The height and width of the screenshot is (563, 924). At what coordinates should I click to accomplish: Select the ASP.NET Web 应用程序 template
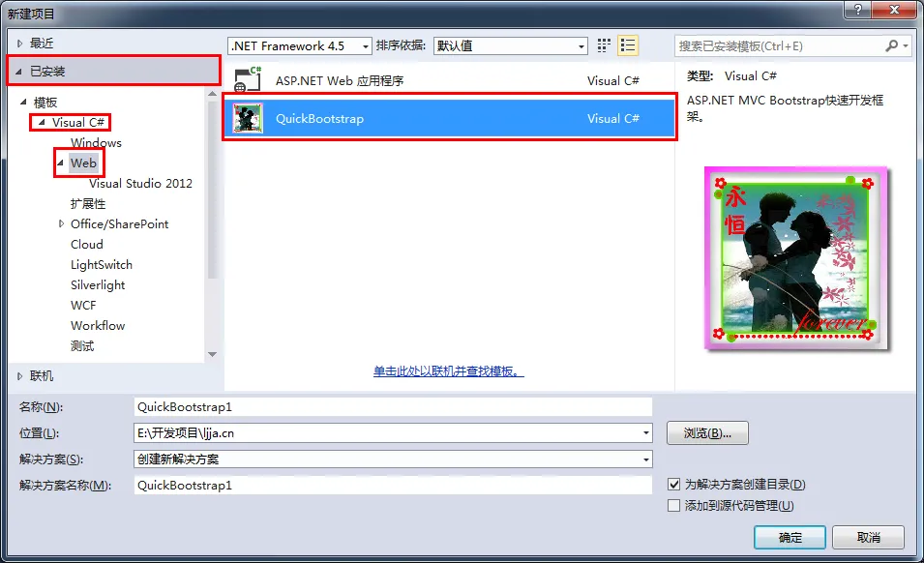coord(449,80)
